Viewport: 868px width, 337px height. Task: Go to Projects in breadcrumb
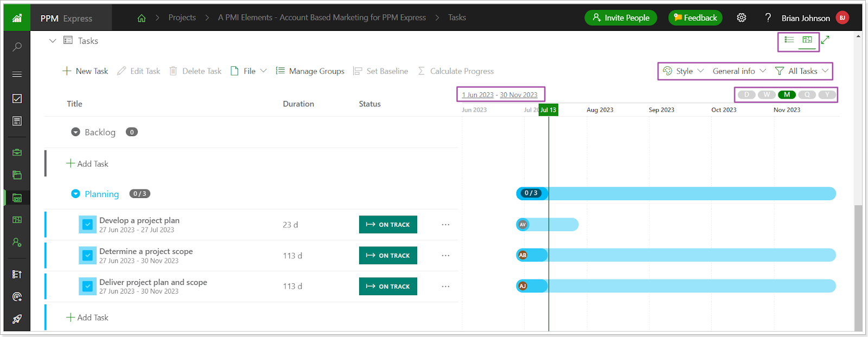point(182,17)
